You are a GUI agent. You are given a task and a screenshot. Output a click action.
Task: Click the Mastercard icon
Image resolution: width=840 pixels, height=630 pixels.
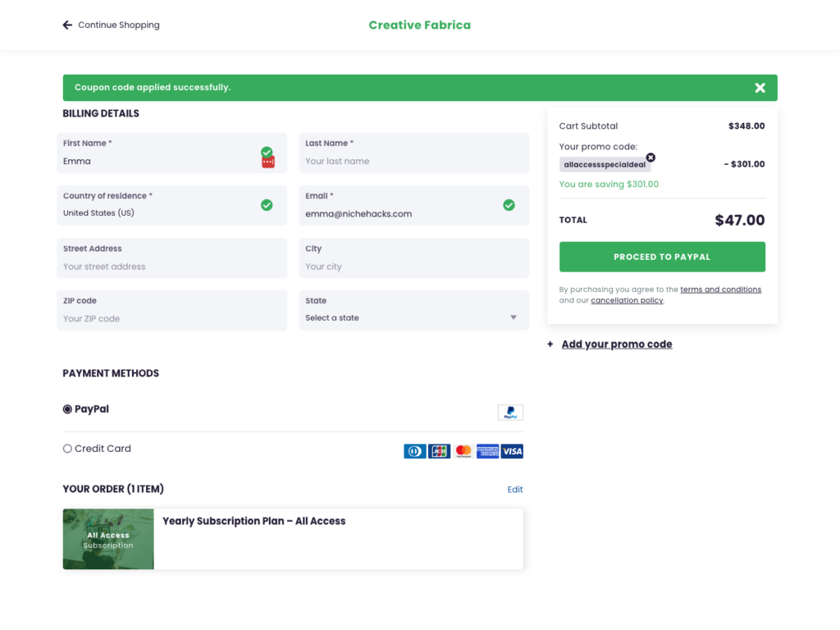pyautogui.click(x=463, y=452)
